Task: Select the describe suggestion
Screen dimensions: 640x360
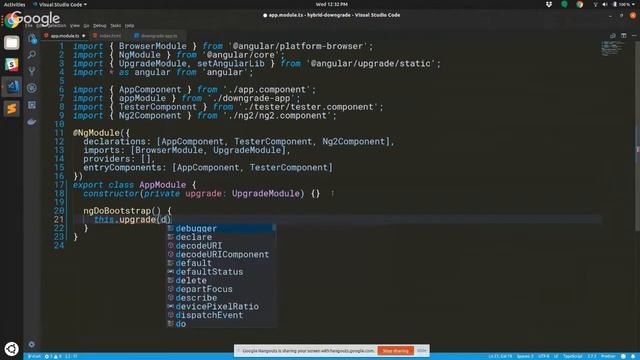Action: coord(222,298)
